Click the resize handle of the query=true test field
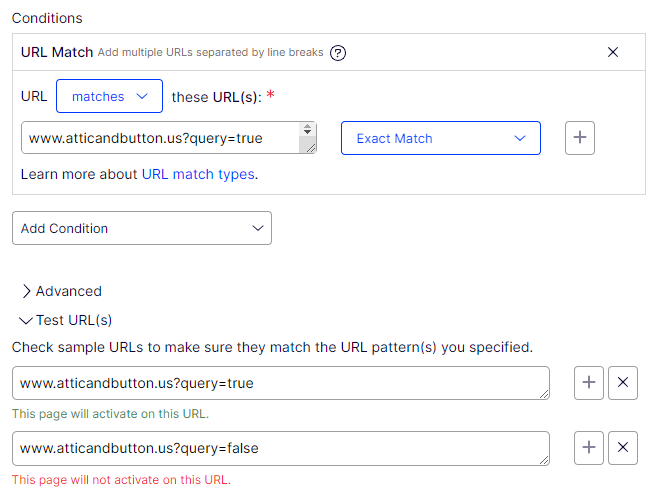Viewport: 653px width, 495px height. 544,394
